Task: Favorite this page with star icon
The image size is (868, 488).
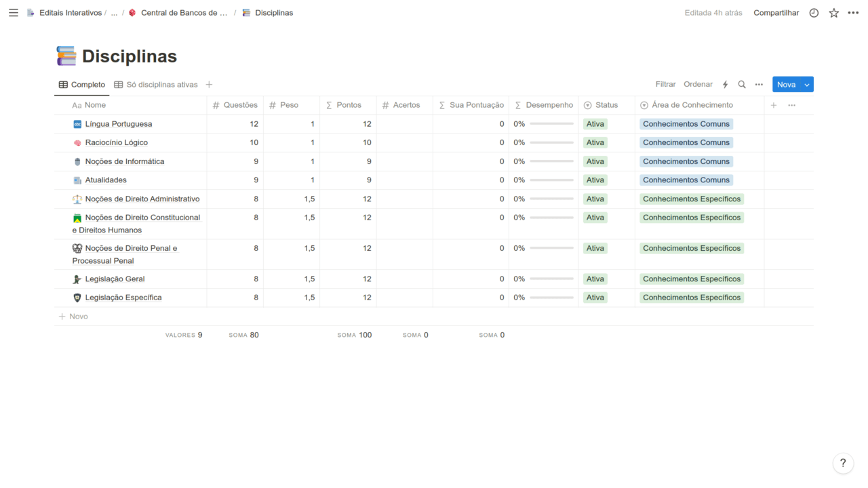Action: (x=833, y=13)
